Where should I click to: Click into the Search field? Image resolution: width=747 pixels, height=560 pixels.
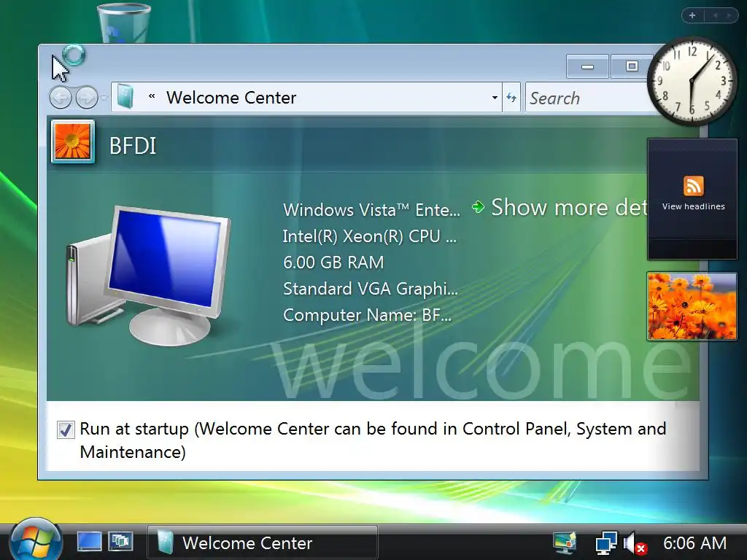(x=589, y=98)
